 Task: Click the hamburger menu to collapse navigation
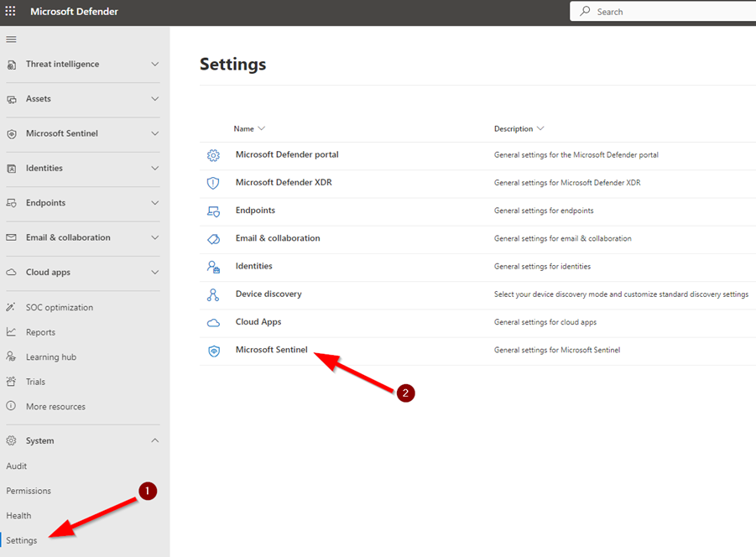[11, 39]
